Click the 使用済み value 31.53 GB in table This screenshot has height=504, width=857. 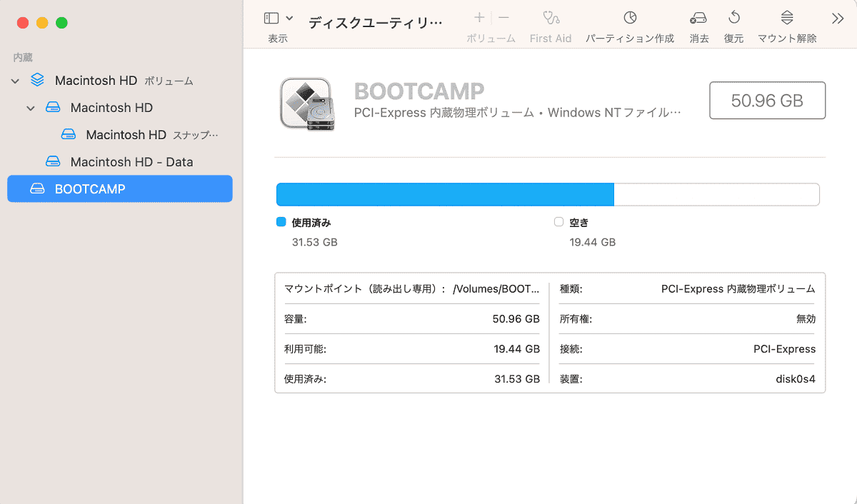click(x=517, y=379)
